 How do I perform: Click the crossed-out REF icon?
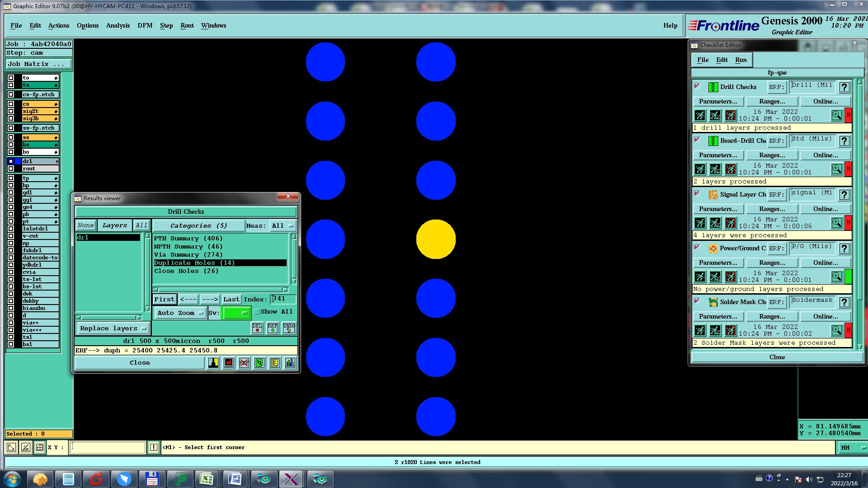coord(244,363)
